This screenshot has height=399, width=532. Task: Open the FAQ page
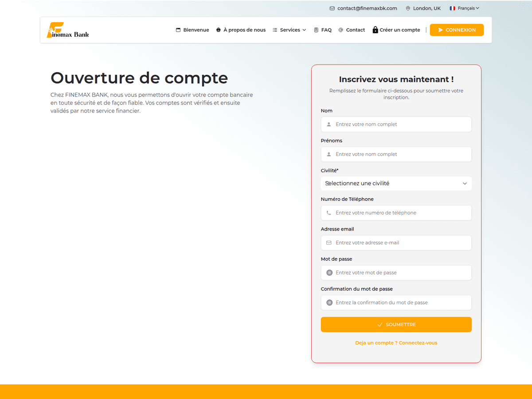tap(323, 30)
